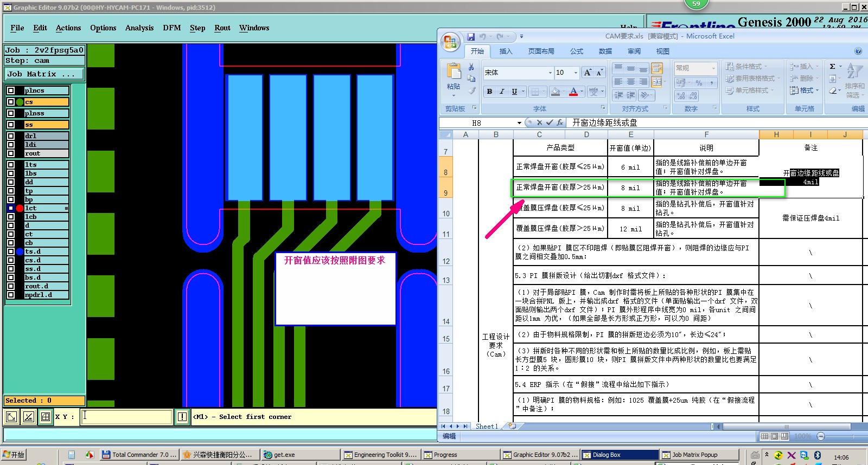This screenshot has height=465, width=868.
Task: Toggle the drl layer checkbox
Action: pyautogui.click(x=11, y=136)
